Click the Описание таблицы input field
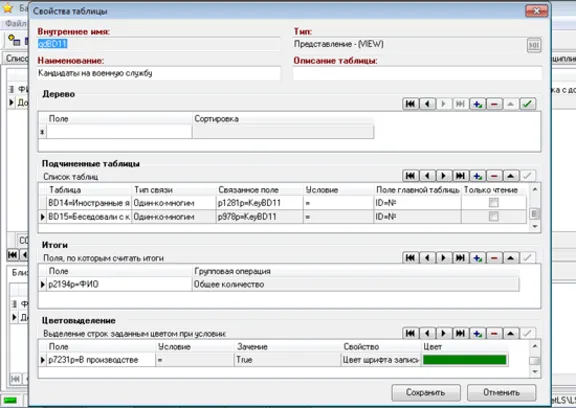 point(417,73)
